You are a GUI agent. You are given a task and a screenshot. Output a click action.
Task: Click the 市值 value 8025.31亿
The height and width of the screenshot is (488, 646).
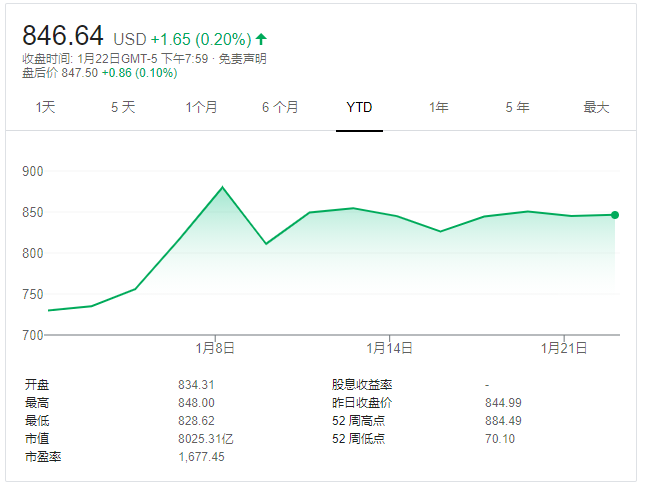coord(206,438)
